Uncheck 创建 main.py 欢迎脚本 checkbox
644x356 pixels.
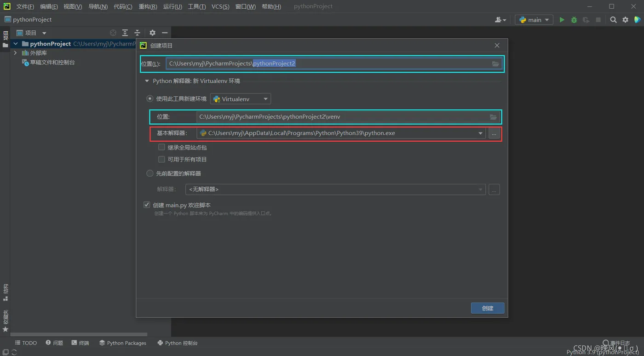147,205
